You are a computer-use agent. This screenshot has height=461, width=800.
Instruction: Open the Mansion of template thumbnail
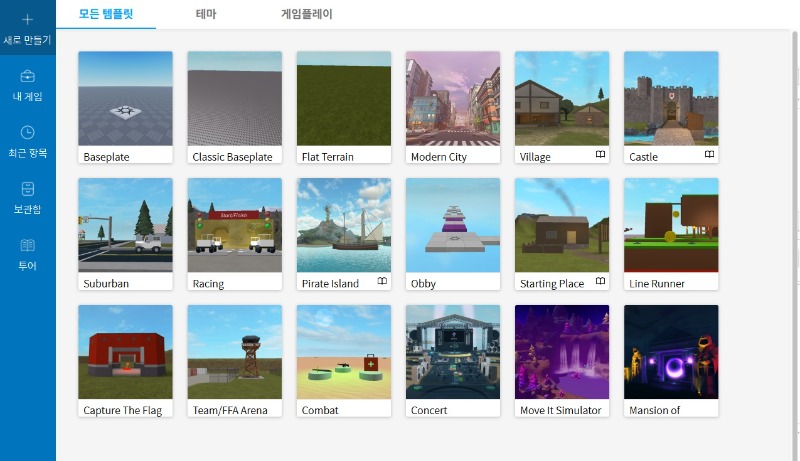coord(671,352)
